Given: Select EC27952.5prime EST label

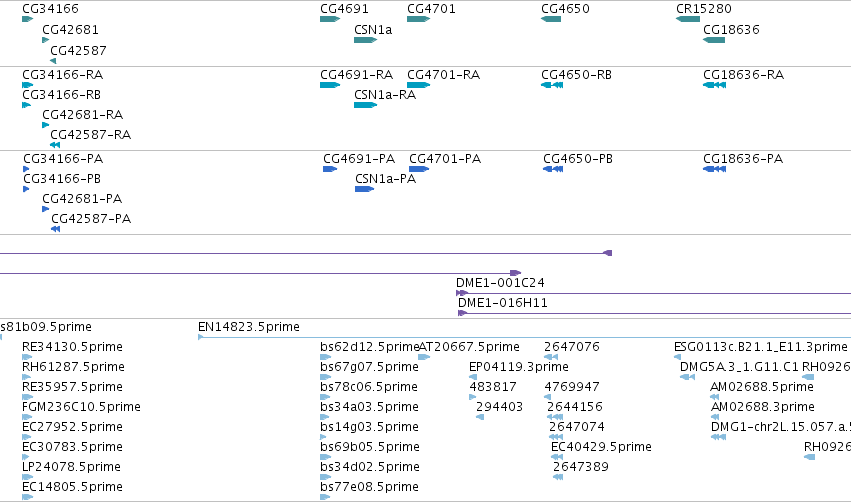Looking at the screenshot, I should point(72,427).
